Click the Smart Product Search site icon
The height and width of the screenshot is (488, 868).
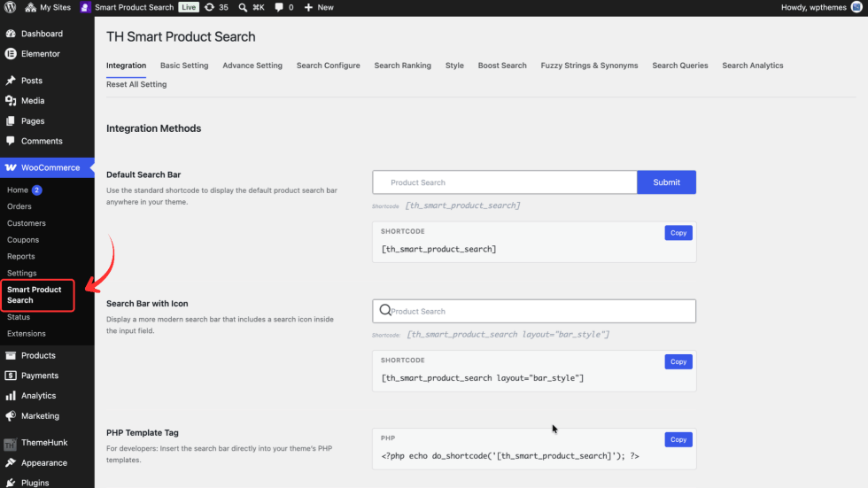[x=85, y=7]
